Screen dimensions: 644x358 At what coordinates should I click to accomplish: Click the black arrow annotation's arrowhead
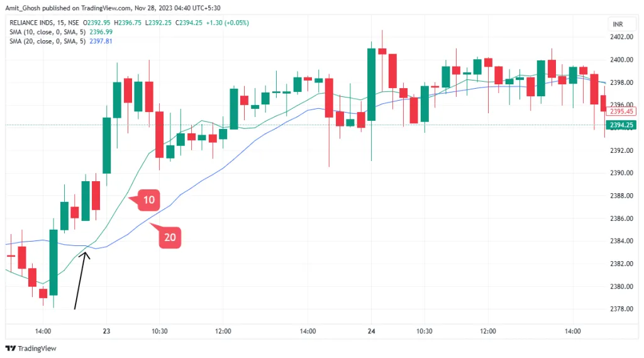pyautogui.click(x=86, y=255)
